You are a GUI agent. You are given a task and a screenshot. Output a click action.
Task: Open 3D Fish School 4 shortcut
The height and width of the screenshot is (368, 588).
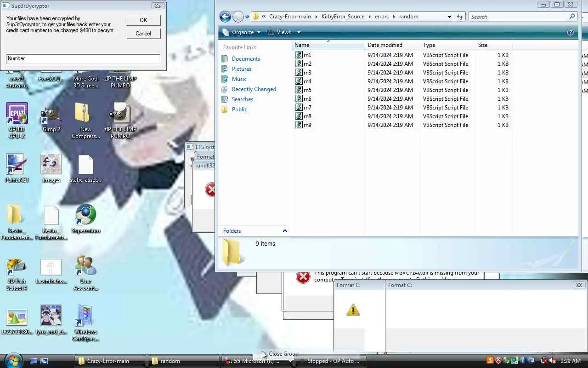17,274
